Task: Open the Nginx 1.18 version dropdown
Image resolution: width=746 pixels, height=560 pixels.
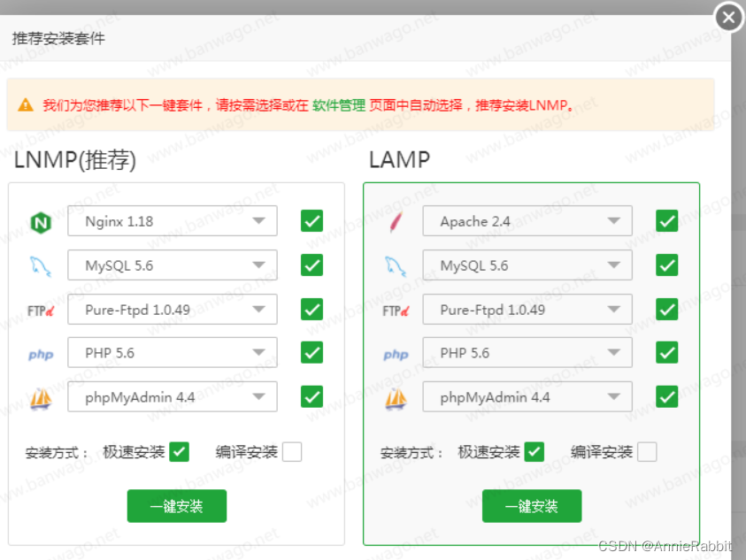Action: (x=172, y=220)
